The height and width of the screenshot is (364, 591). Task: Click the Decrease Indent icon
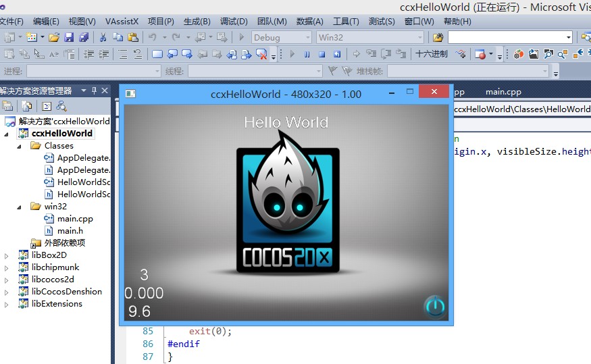pyautogui.click(x=88, y=54)
